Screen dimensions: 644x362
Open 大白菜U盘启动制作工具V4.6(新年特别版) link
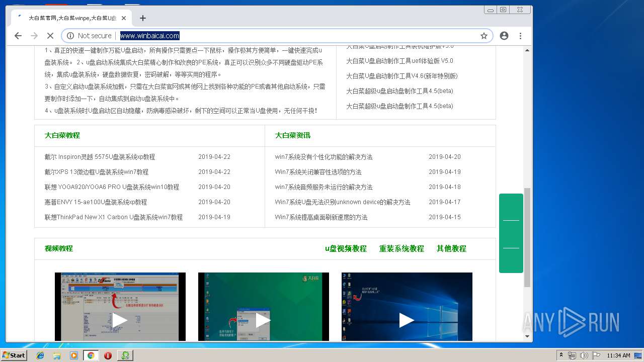pos(402,76)
